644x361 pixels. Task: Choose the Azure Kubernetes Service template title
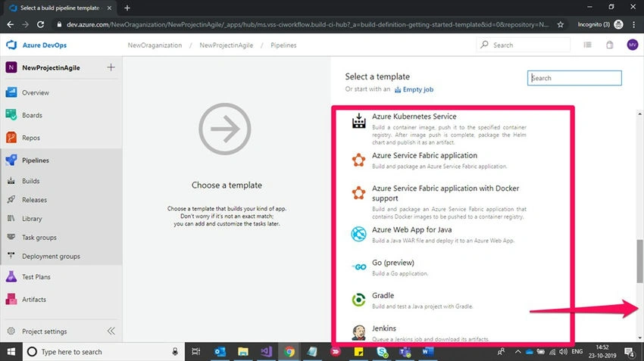pos(414,117)
